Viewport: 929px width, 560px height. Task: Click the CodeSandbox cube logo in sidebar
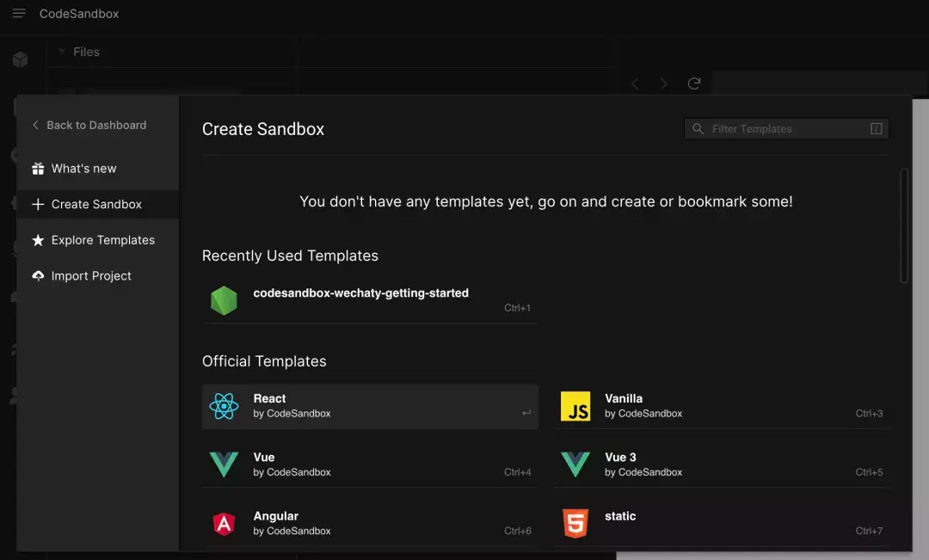coord(19,59)
